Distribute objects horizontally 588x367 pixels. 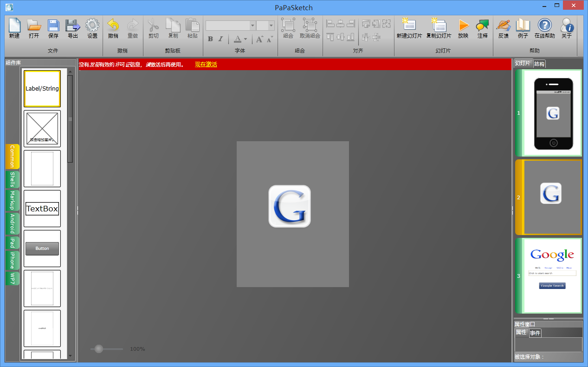[x=366, y=37]
